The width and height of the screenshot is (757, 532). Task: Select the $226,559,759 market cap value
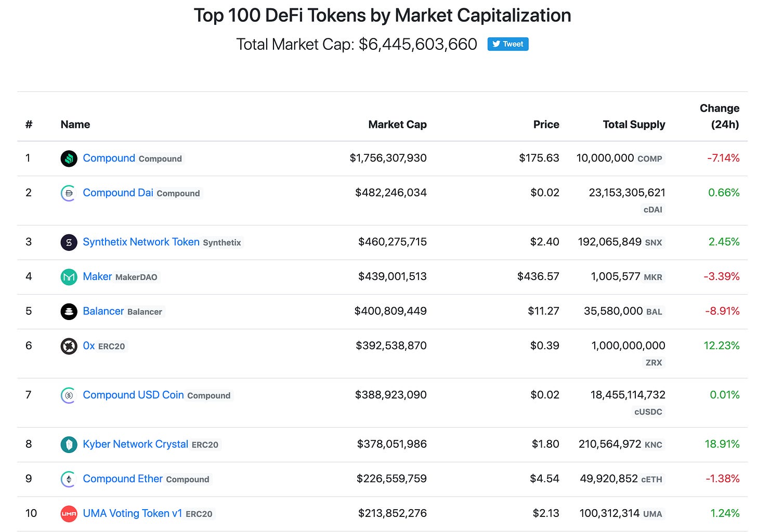[x=391, y=478]
